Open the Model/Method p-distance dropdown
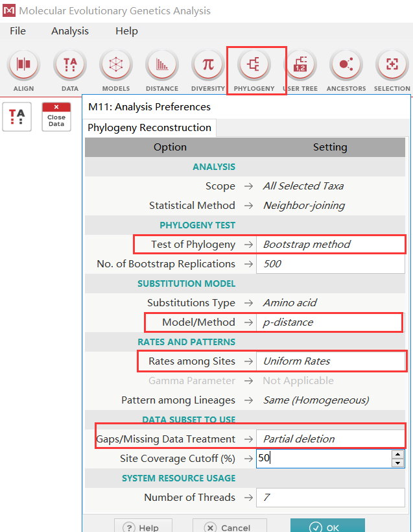This screenshot has height=532, width=413. coord(331,322)
